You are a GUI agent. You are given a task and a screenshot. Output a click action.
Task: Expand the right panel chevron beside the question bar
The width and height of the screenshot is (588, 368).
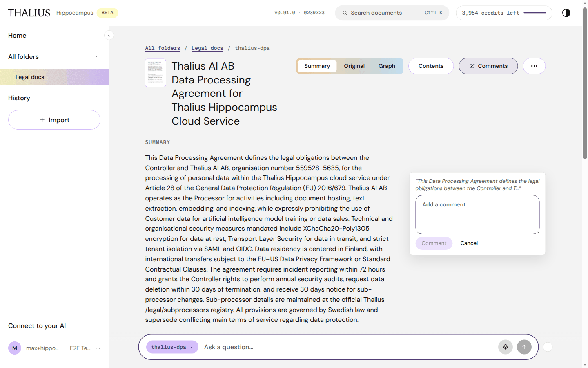coord(548,347)
